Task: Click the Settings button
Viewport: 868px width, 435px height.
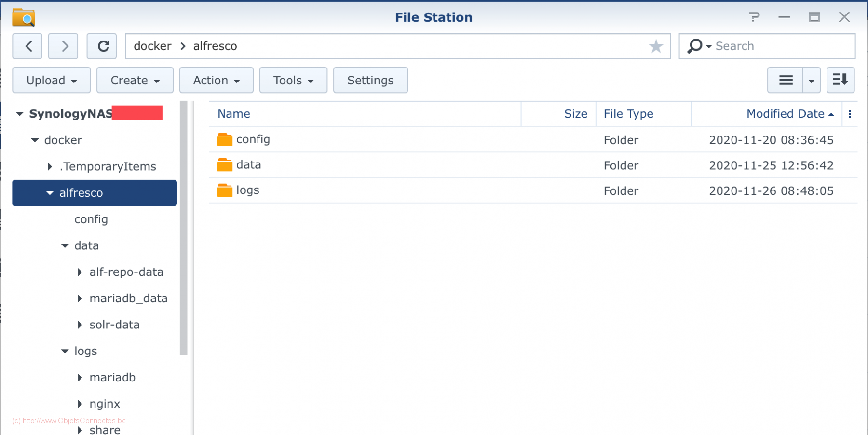Action: pyautogui.click(x=370, y=80)
